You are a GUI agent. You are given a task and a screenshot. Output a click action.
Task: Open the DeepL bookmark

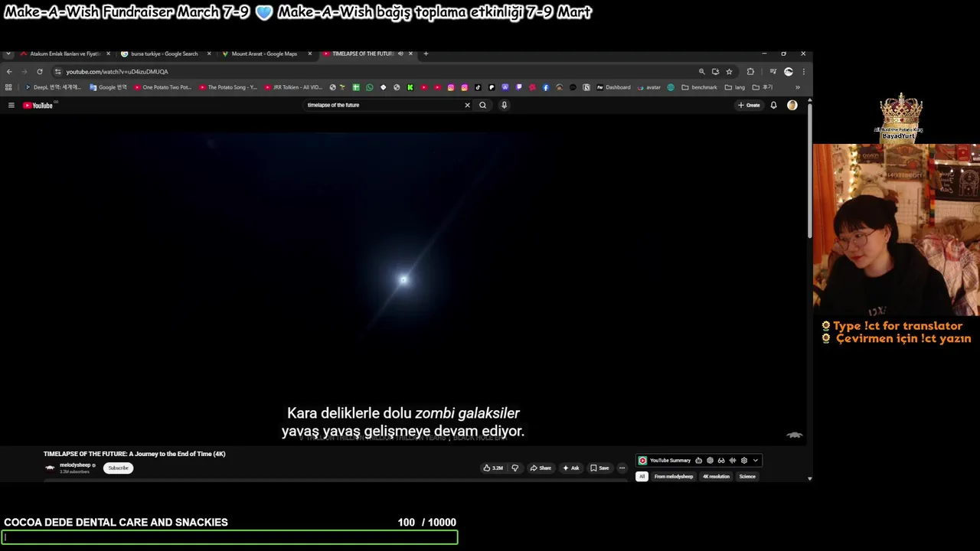(52, 87)
